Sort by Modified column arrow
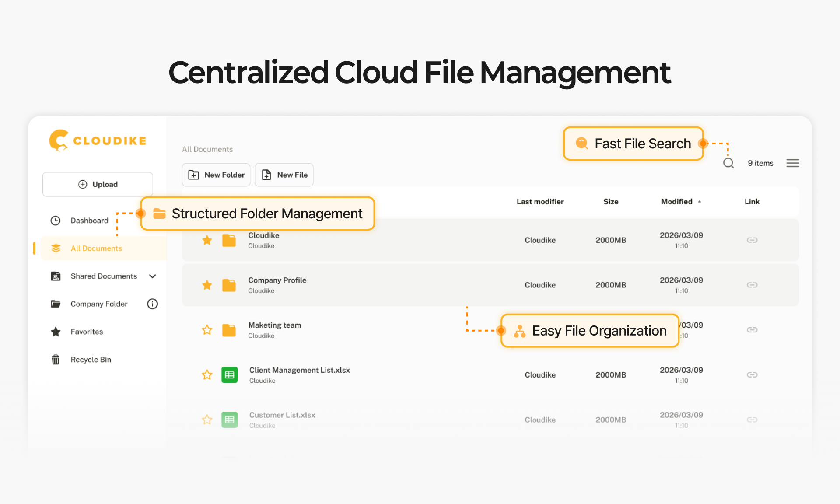 pyautogui.click(x=700, y=202)
